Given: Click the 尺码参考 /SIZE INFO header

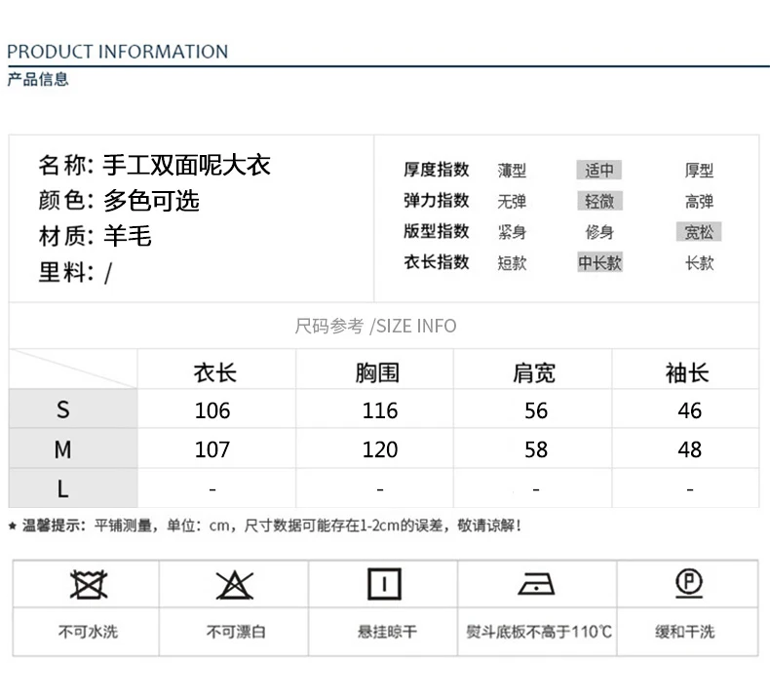Looking at the screenshot, I should click(x=375, y=326).
